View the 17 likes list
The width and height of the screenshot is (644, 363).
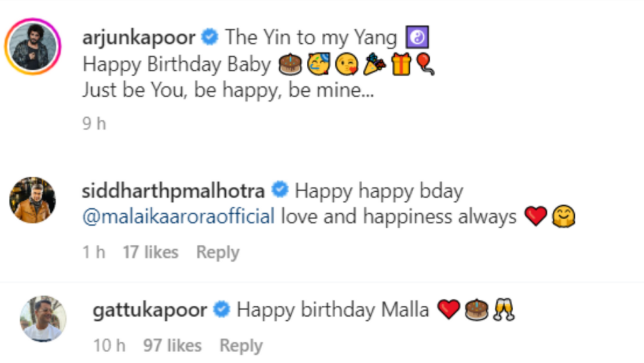151,252
